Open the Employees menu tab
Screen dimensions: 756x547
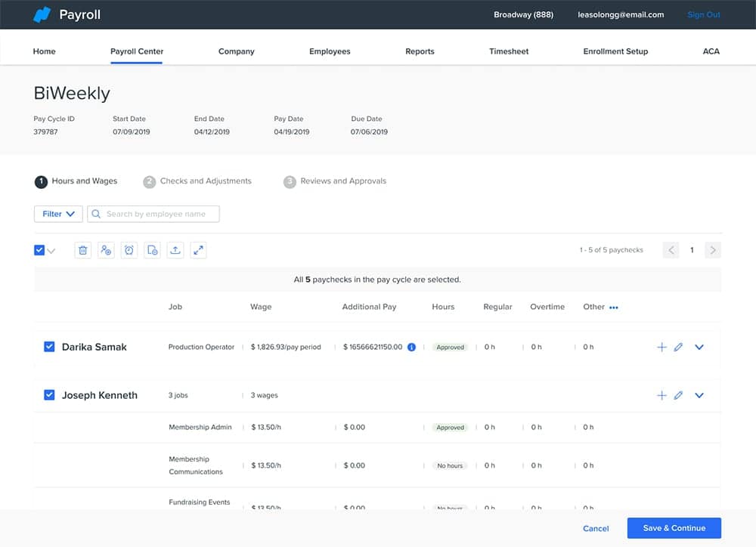point(330,51)
